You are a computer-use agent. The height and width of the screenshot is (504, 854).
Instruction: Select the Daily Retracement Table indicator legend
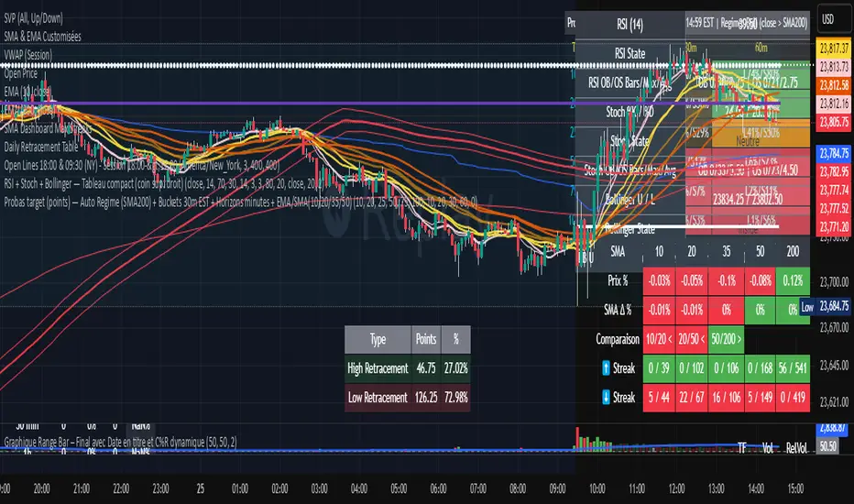pos(41,148)
